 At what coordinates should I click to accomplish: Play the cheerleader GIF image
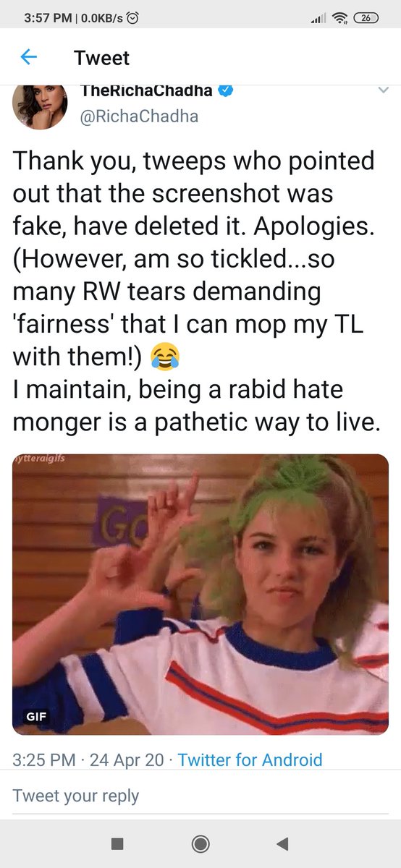point(200,594)
